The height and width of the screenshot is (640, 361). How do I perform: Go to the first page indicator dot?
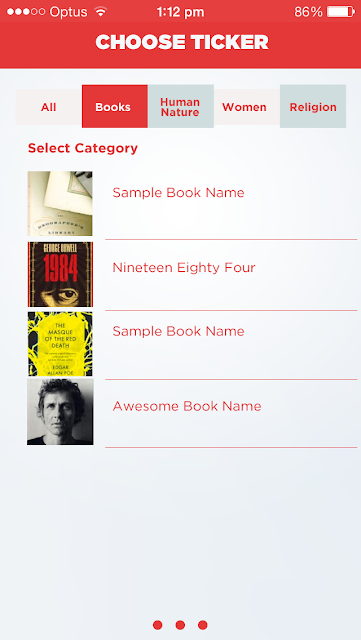click(158, 625)
